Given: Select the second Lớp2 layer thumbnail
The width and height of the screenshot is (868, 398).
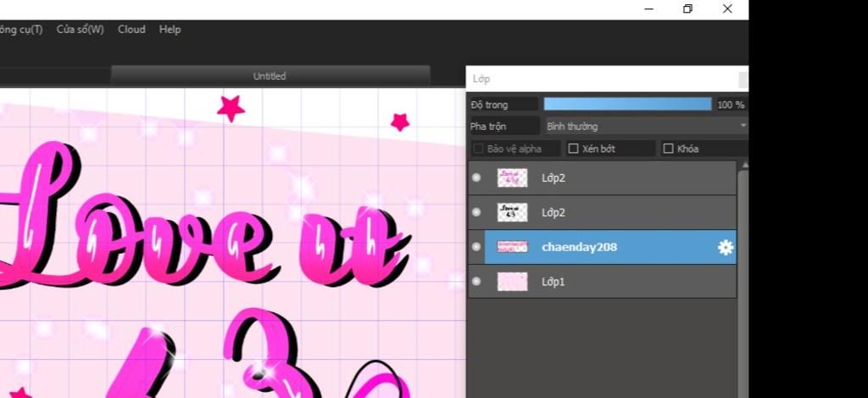Looking at the screenshot, I should (x=512, y=212).
